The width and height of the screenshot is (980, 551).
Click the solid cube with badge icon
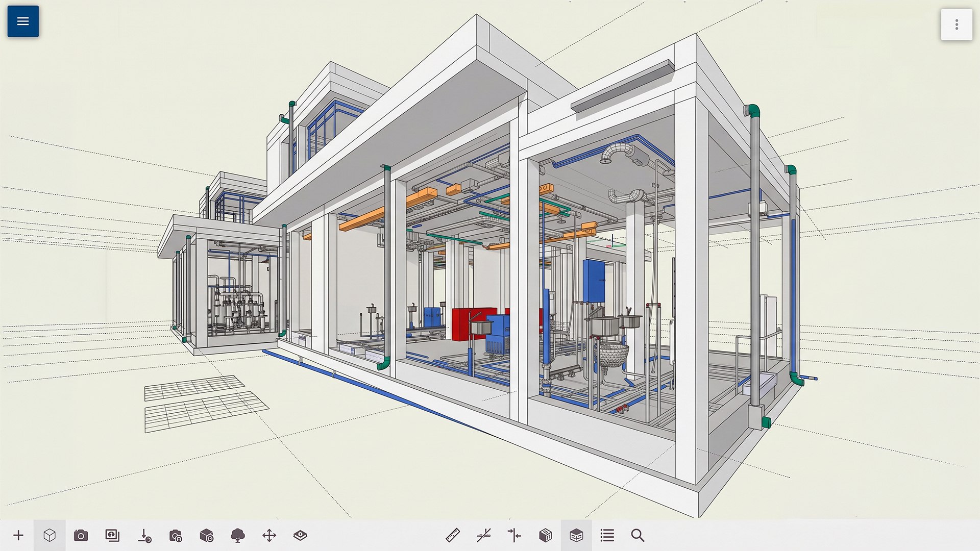coord(207,535)
